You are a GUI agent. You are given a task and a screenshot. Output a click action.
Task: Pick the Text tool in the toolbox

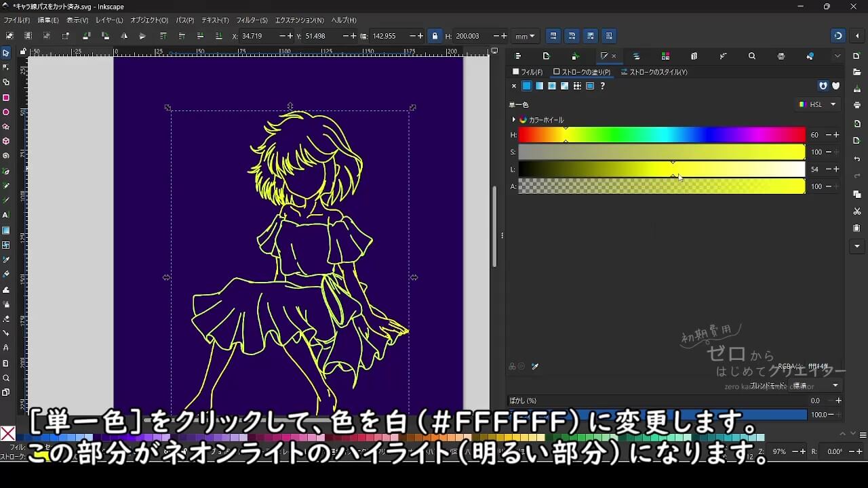point(6,215)
